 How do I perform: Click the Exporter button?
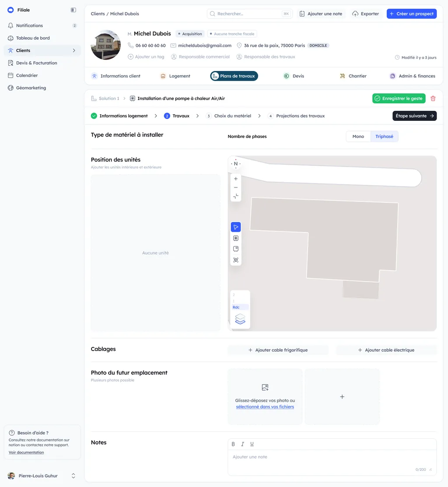click(x=365, y=14)
